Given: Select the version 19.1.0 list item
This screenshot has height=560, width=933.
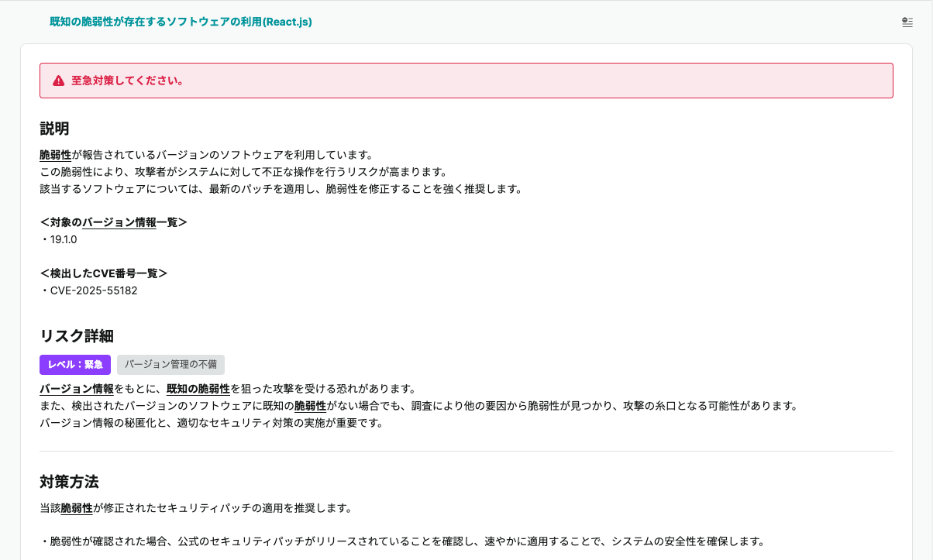Looking at the screenshot, I should [x=61, y=239].
